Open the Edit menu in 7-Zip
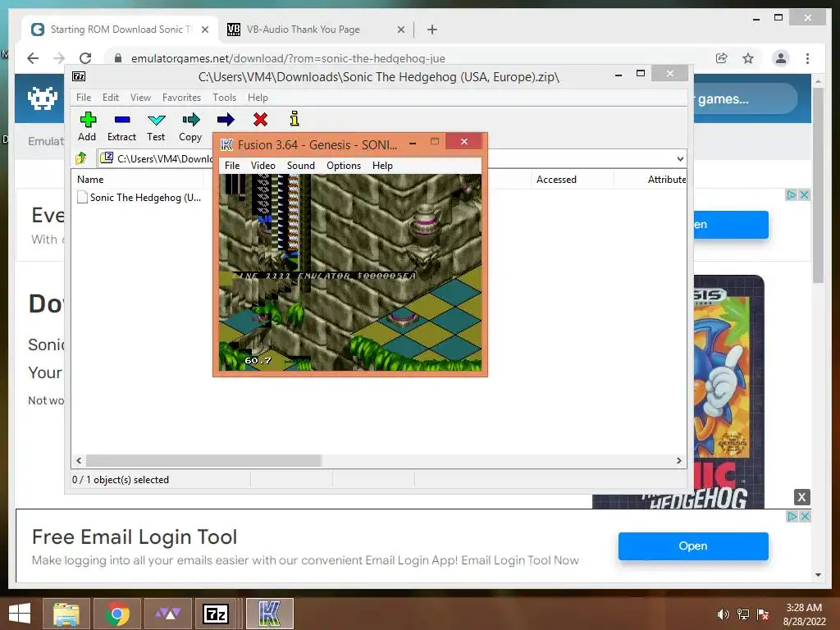The width and height of the screenshot is (840, 630). coord(111,98)
